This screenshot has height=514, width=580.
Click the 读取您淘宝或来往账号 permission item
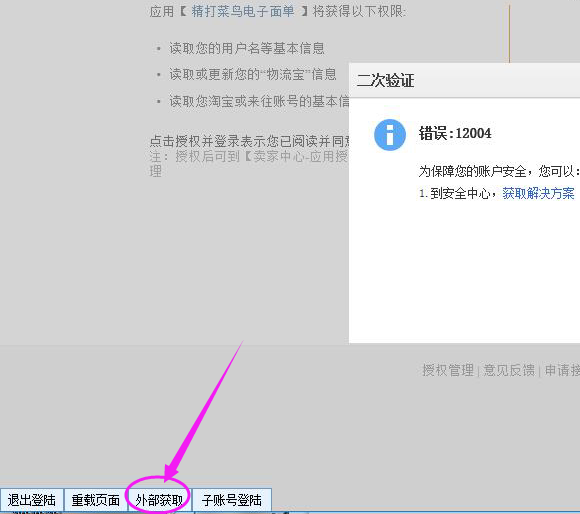tap(259, 101)
